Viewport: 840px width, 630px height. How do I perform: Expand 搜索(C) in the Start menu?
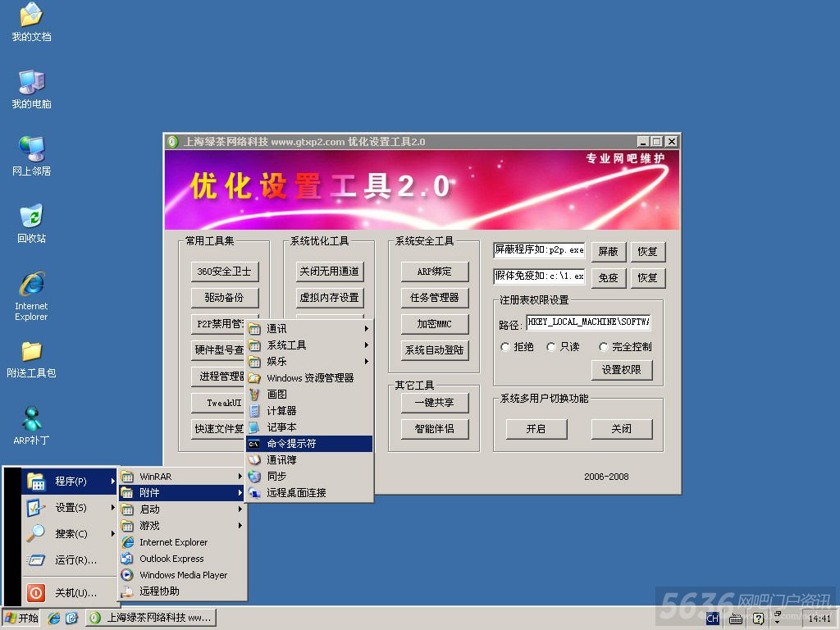(69, 533)
